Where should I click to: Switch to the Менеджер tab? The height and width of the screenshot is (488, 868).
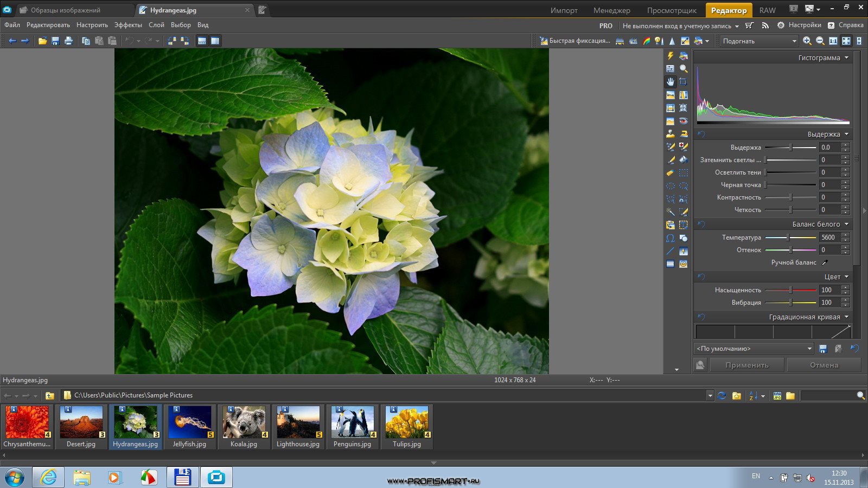point(611,10)
